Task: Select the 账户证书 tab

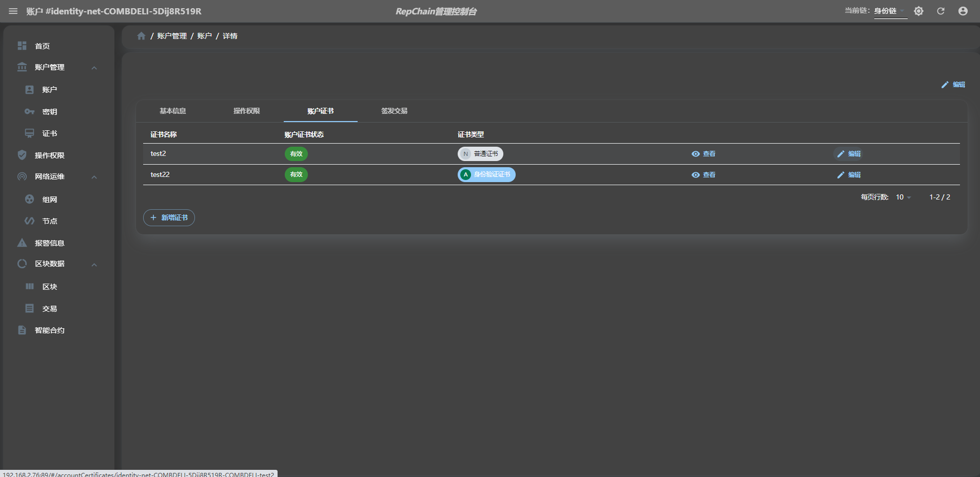Action: click(x=321, y=111)
